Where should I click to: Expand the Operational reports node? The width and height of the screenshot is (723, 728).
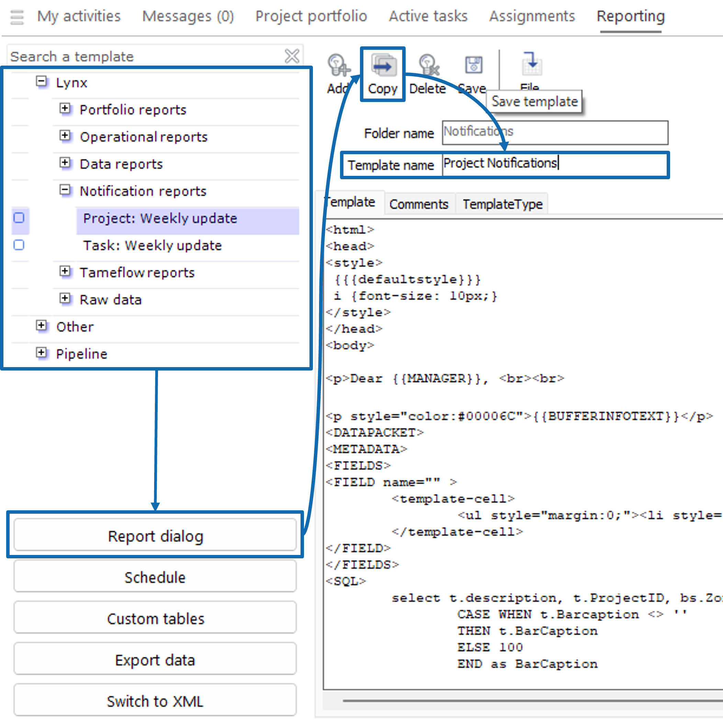[65, 135]
